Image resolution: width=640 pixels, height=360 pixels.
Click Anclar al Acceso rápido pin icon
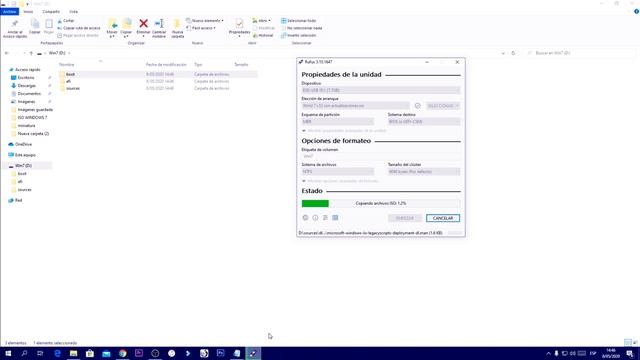pos(15,24)
